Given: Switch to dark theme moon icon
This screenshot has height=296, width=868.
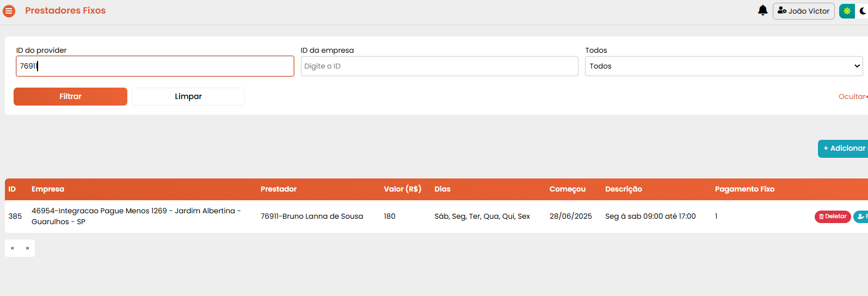Looking at the screenshot, I should (863, 11).
